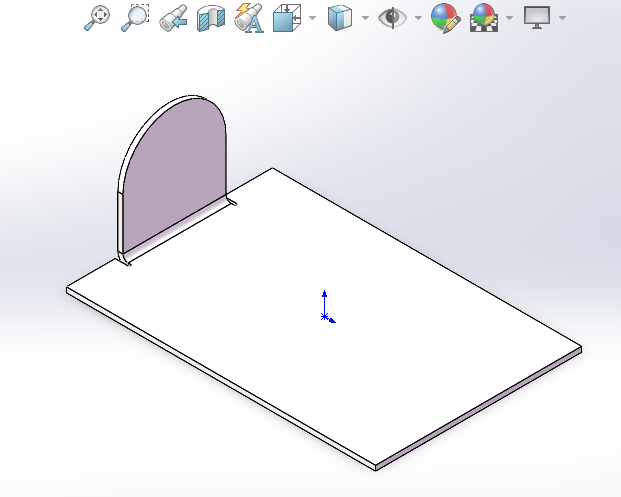Select the flat base plate top face

point(325,317)
